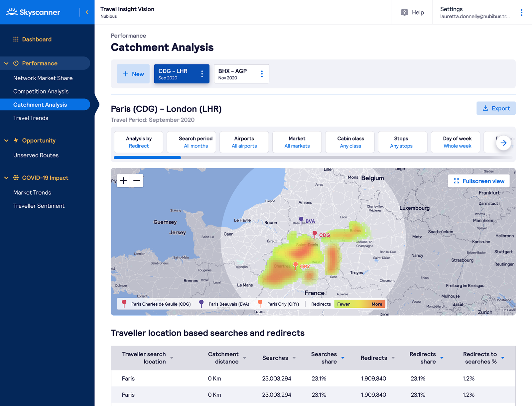This screenshot has width=532, height=406.
Task: Open the Help panel
Action: [x=412, y=12]
